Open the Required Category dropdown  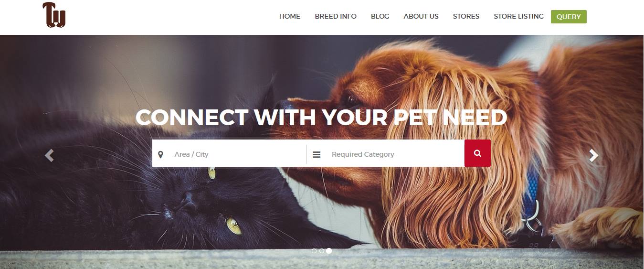pyautogui.click(x=386, y=153)
